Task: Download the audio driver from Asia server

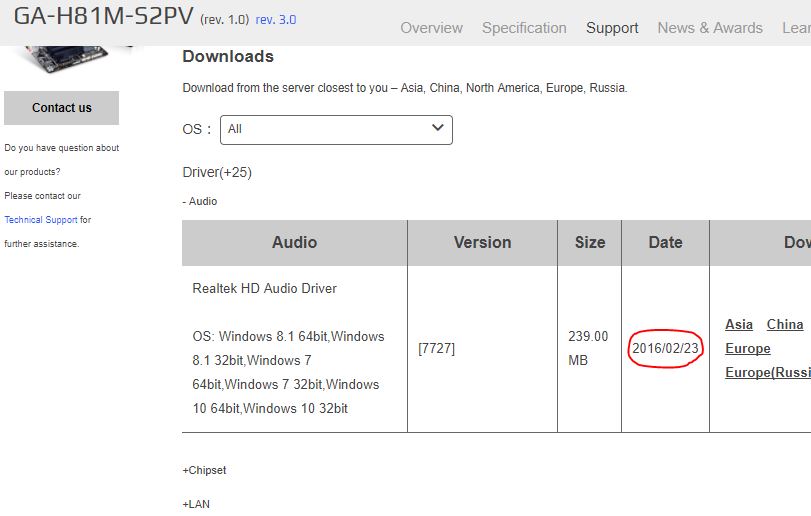Action: pos(739,324)
